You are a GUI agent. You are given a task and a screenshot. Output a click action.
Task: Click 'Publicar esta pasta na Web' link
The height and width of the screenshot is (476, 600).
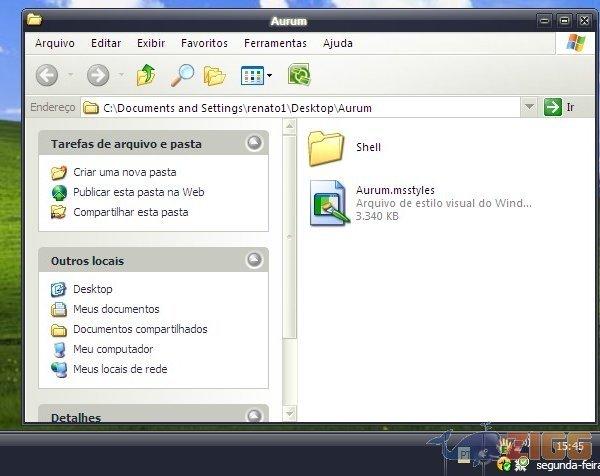click(x=139, y=192)
